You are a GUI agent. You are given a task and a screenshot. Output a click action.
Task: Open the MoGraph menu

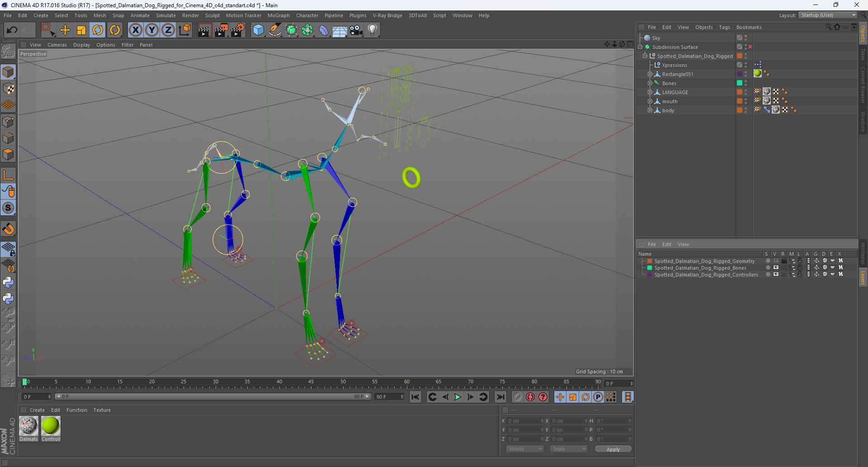278,15
